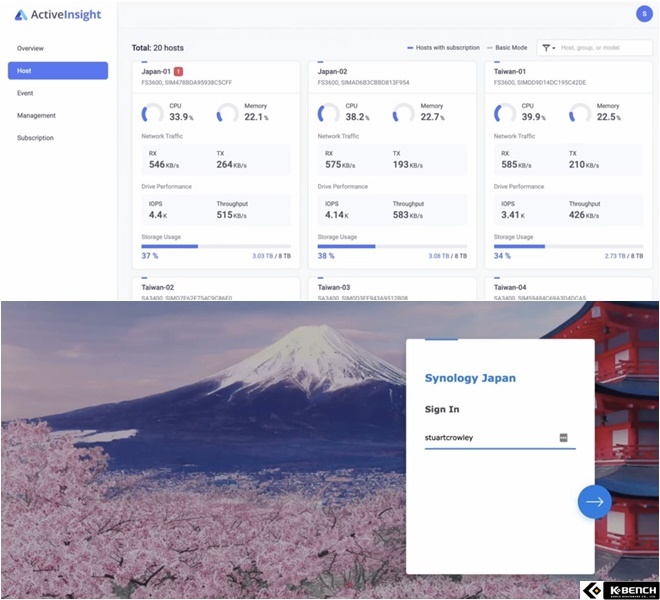This screenshot has height=600, width=660.
Task: Click Japan-02 storage usage bar
Action: coord(392,246)
